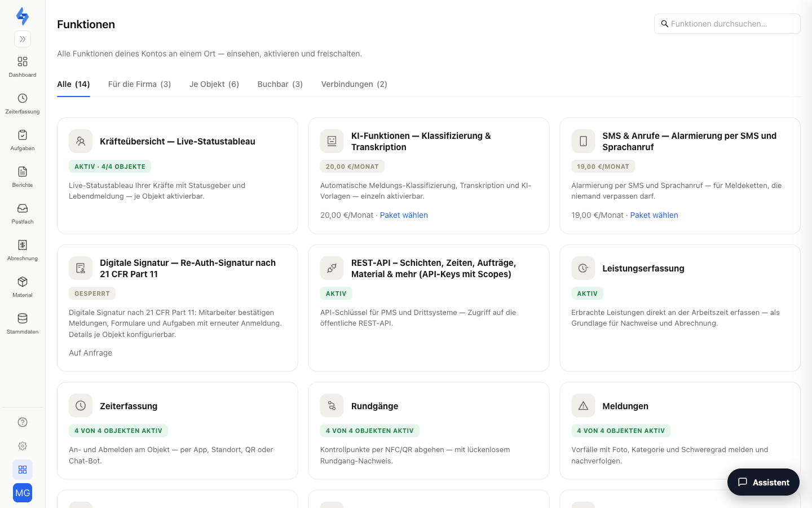This screenshot has height=508, width=812.
Task: Open the Assistent chat button
Action: click(764, 482)
